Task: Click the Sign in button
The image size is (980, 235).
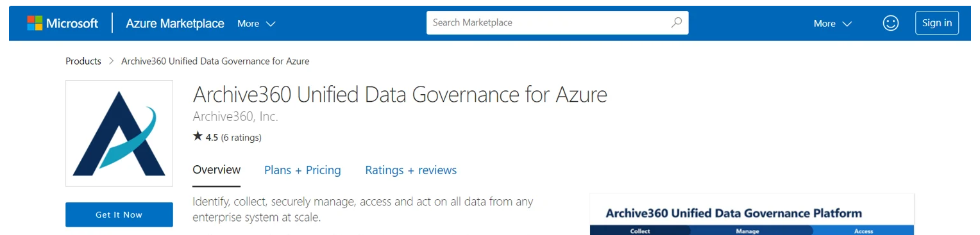Action: (937, 22)
